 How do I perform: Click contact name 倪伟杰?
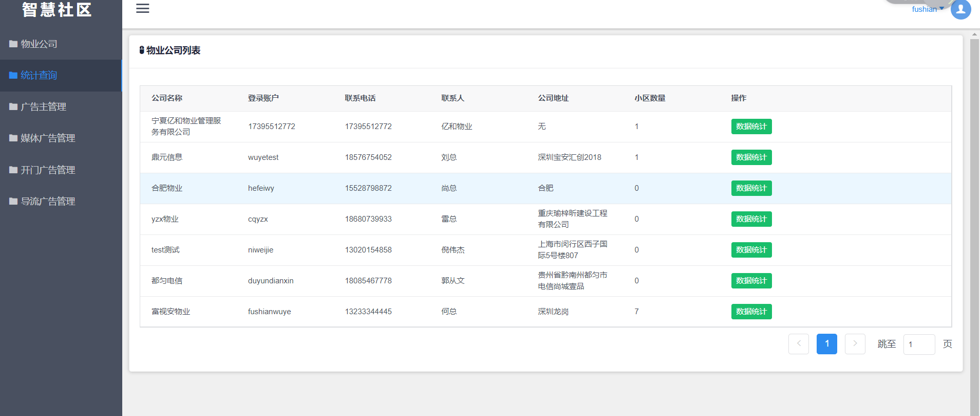coord(453,250)
